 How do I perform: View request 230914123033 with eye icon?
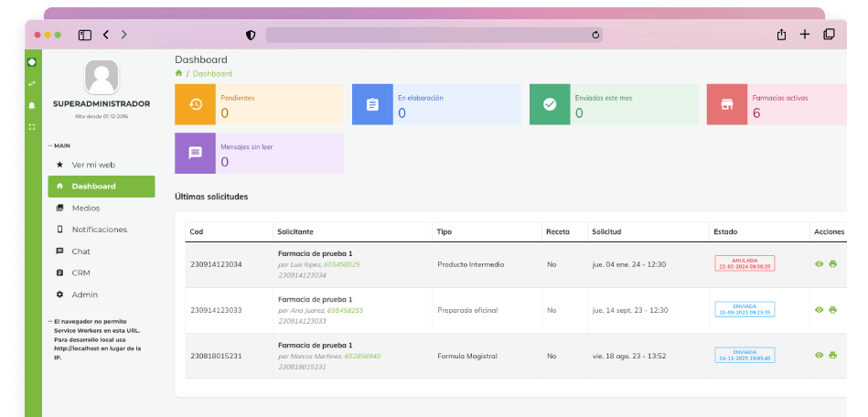(x=819, y=310)
